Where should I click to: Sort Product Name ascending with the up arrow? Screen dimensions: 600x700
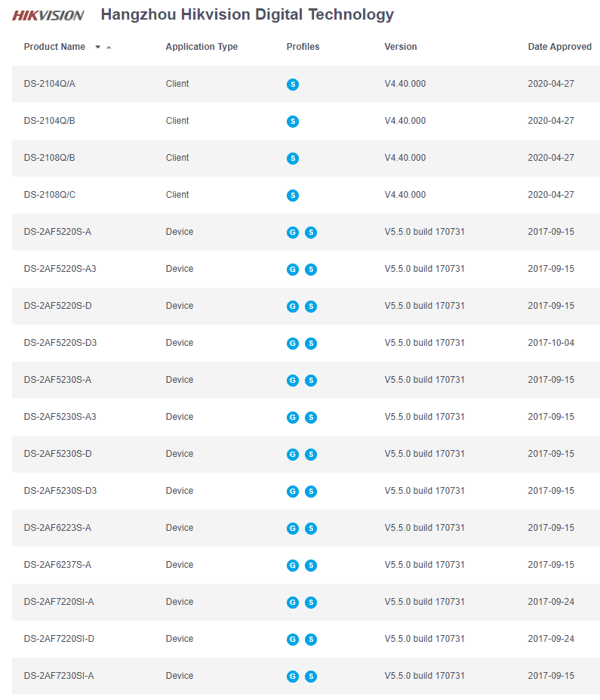click(109, 47)
